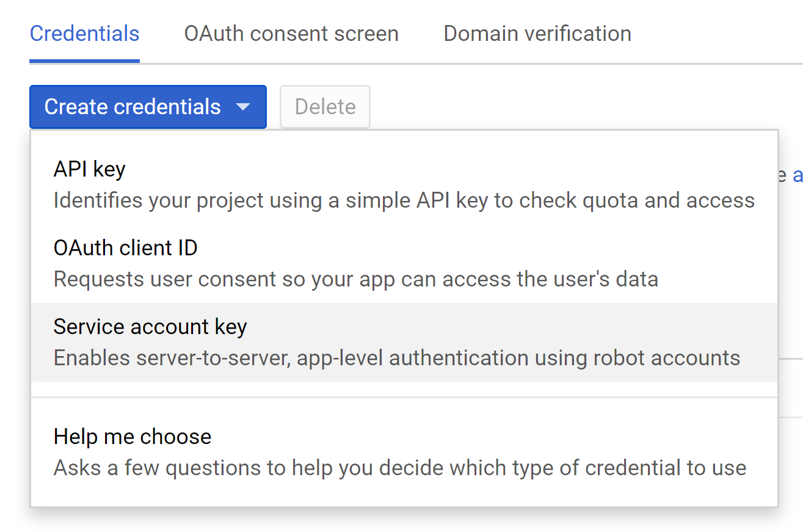Click the 'Enables server-to-server' description line
Viewport: 803px width, 532px height.
(397, 358)
